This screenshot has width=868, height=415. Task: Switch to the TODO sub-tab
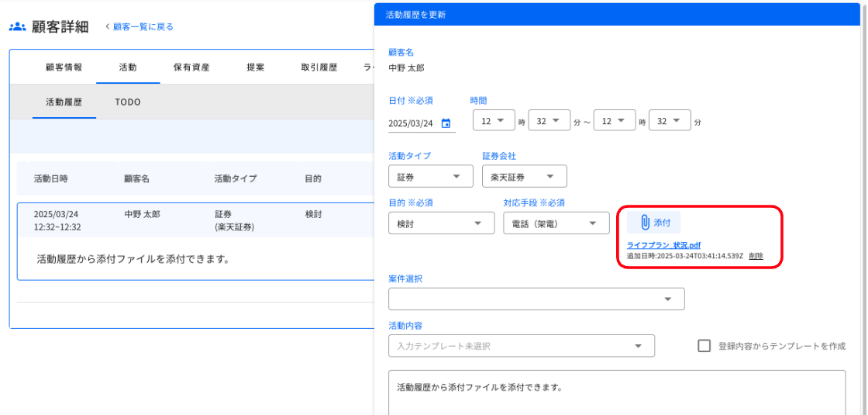[128, 102]
